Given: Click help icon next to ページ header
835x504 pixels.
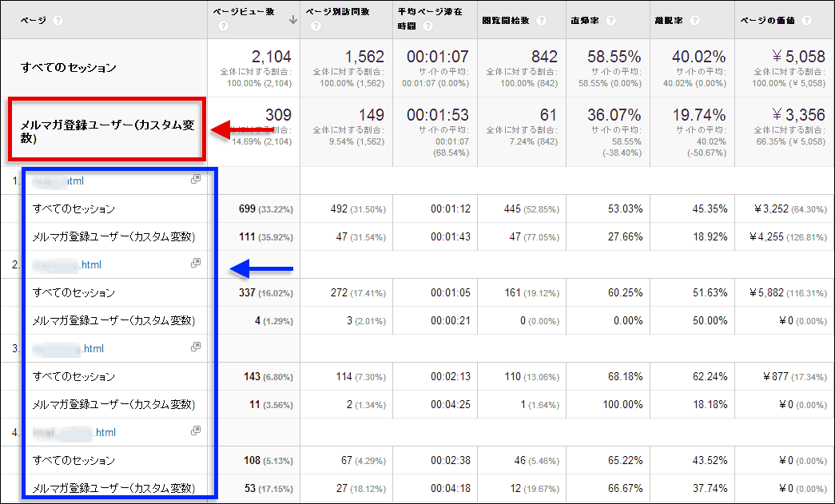Looking at the screenshot, I should point(58,20).
